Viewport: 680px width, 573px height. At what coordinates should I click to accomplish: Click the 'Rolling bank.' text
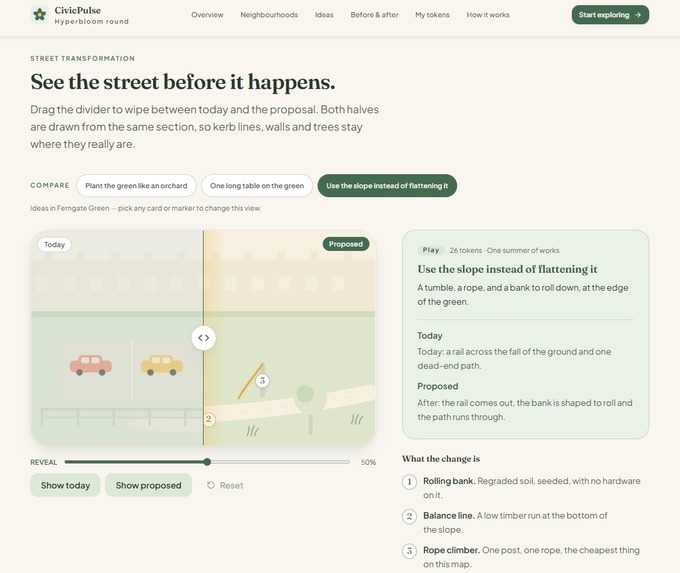point(449,481)
